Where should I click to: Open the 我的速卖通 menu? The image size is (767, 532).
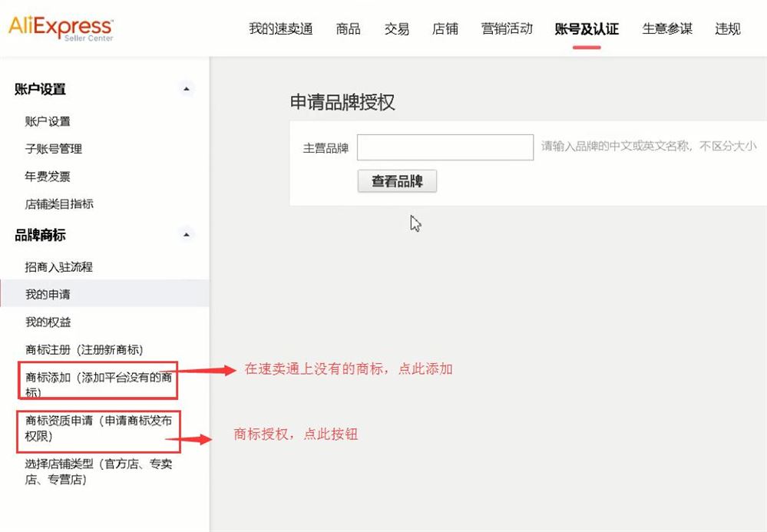click(281, 29)
